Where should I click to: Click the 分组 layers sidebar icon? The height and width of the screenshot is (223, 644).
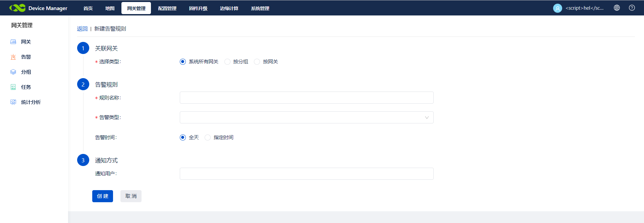point(13,72)
